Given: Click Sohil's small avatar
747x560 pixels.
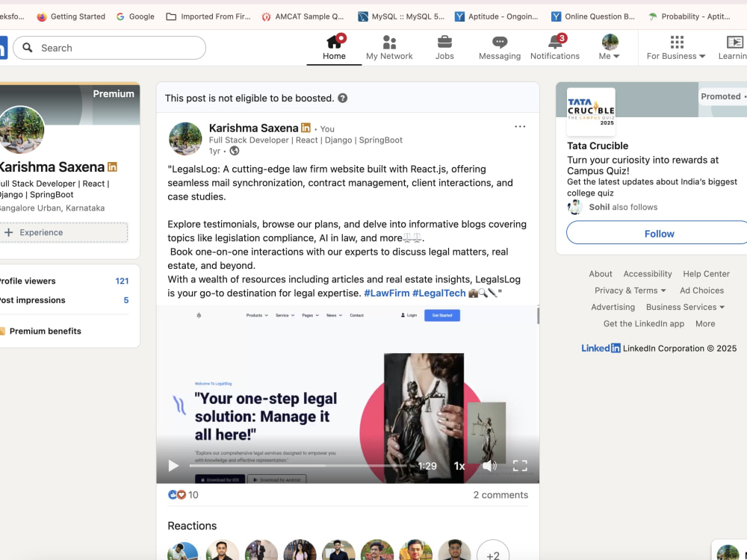Looking at the screenshot, I should click(575, 207).
